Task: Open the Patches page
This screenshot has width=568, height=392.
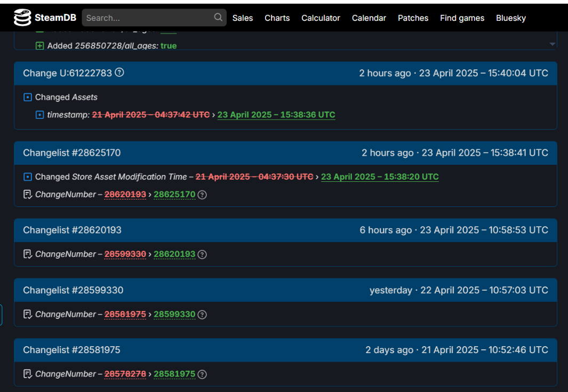Action: (413, 18)
